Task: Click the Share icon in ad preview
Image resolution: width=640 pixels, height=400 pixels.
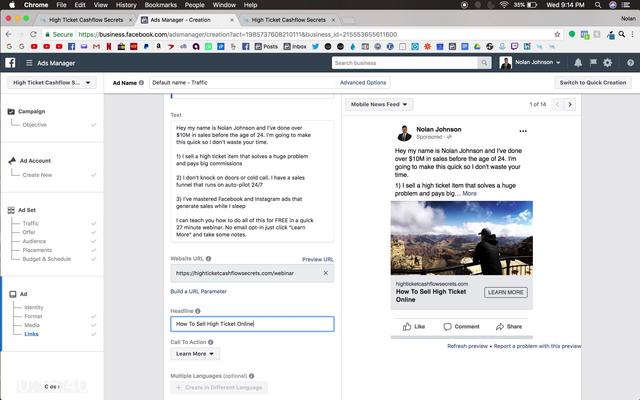Action: 500,327
